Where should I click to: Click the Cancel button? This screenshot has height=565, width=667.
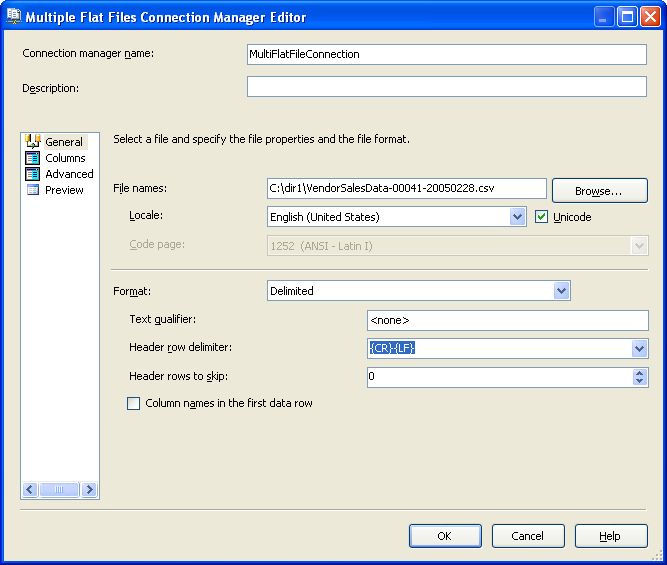[527, 536]
